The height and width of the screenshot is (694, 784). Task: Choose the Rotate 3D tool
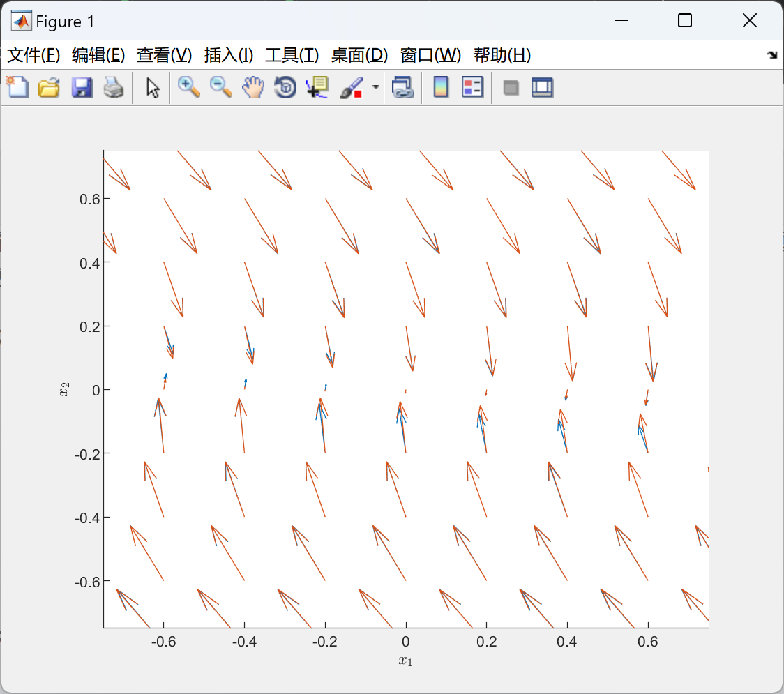[285, 87]
